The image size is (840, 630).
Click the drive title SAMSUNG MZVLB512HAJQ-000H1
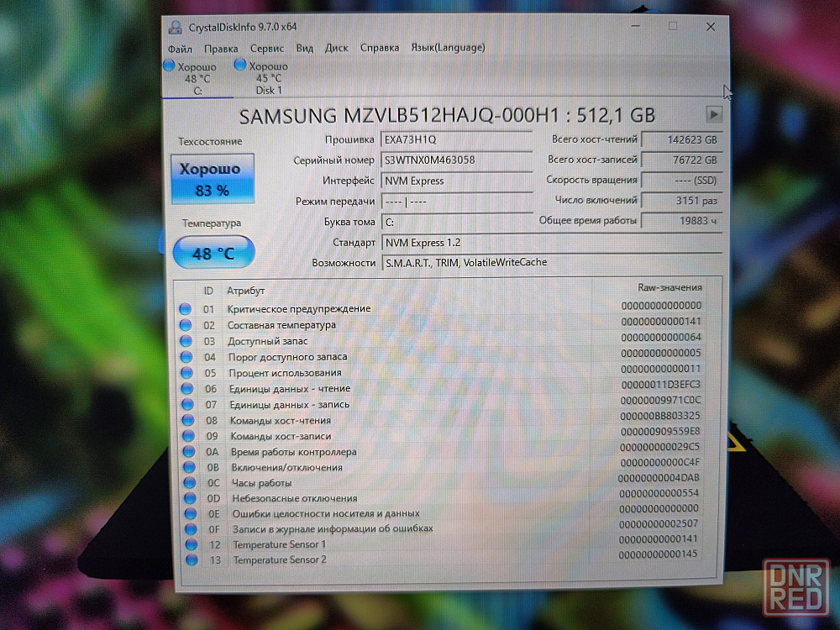(399, 116)
